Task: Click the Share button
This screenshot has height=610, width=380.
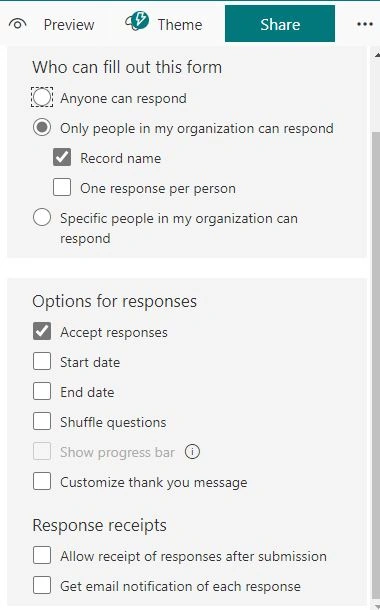Action: [280, 24]
